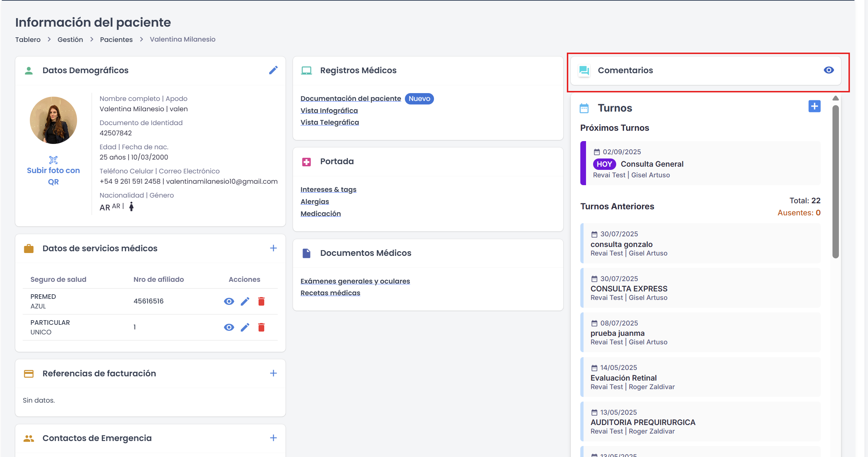Screen dimensions: 868x457
Task: Open Recetas médicas link
Action: 330,293
